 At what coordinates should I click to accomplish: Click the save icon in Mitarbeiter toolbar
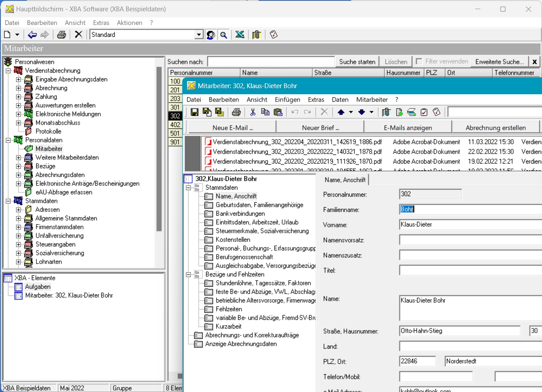pos(194,112)
